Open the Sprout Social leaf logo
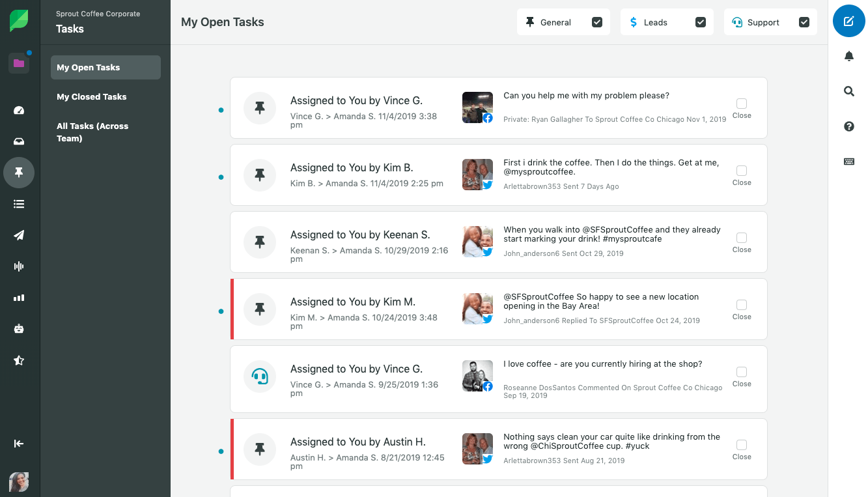The width and height of the screenshot is (868, 497). click(19, 21)
